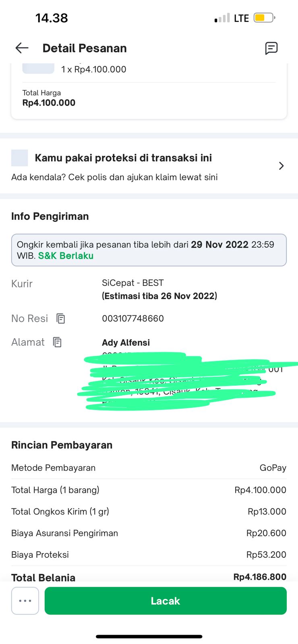Image resolution: width=298 pixels, height=644 pixels.
Task: Tap 'Ada kendala? Cek polis' claim text
Action: [114, 177]
